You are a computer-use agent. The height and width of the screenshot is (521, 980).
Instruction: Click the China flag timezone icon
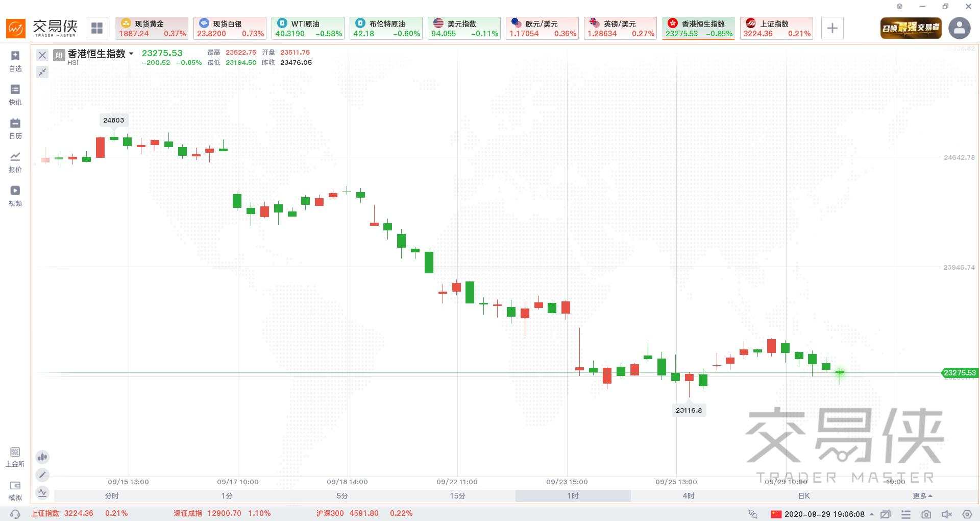click(776, 514)
